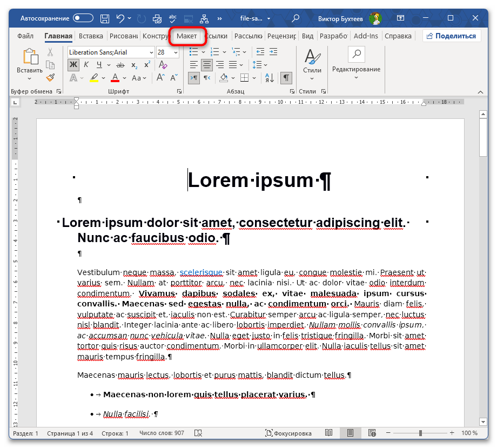Screen dimensions: 497x448
Task: Apply superscript formatting
Action: pos(147,65)
